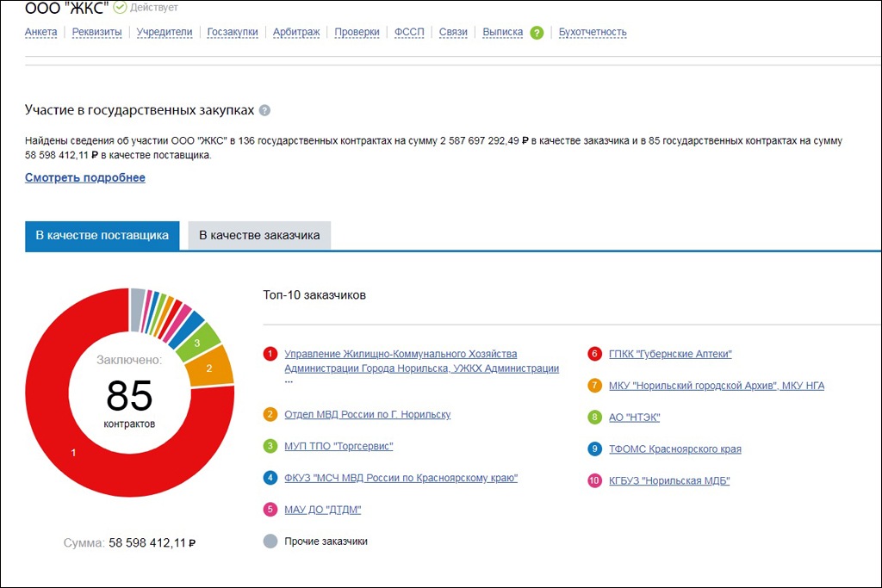Image resolution: width=882 pixels, height=588 pixels.
Task: Open Отдел МВД России по Г. Норильску
Action: pos(367,415)
